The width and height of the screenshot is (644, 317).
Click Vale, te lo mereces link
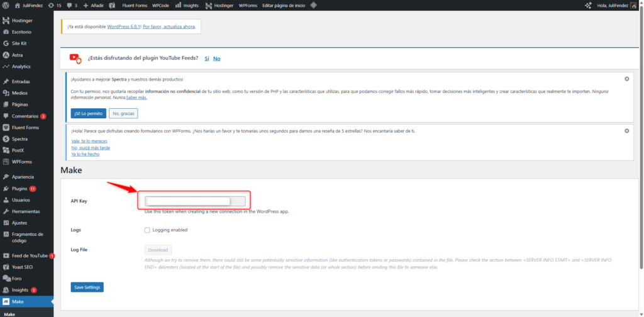pos(89,141)
